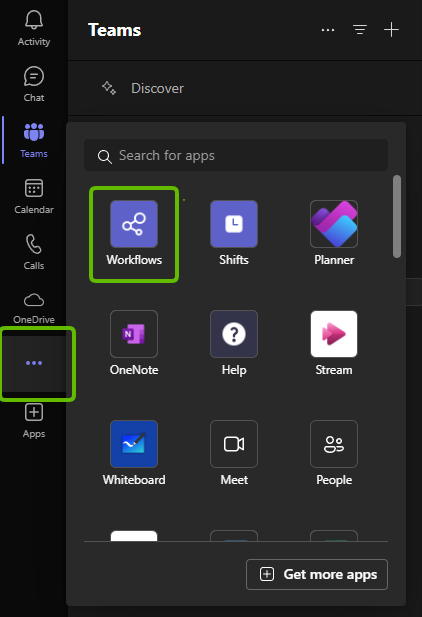Open the Whiteboard app
Screen dimensions: 422x617
tap(134, 453)
